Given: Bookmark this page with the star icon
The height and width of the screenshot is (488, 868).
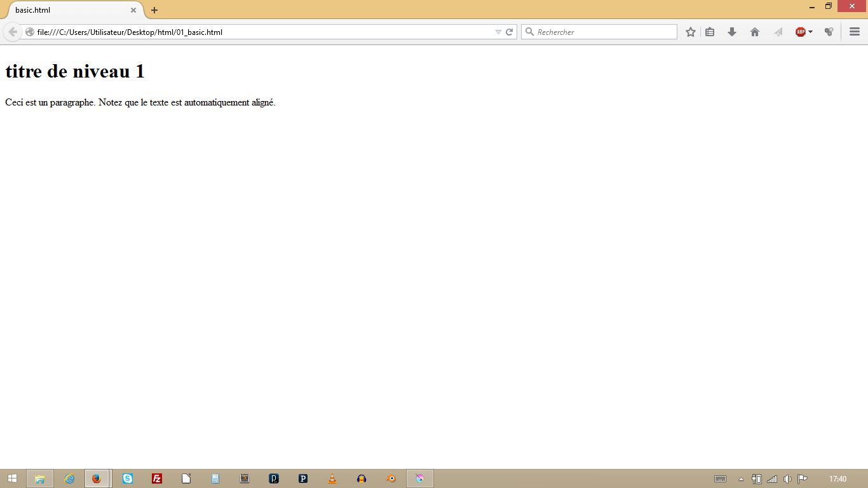Looking at the screenshot, I should coord(691,32).
